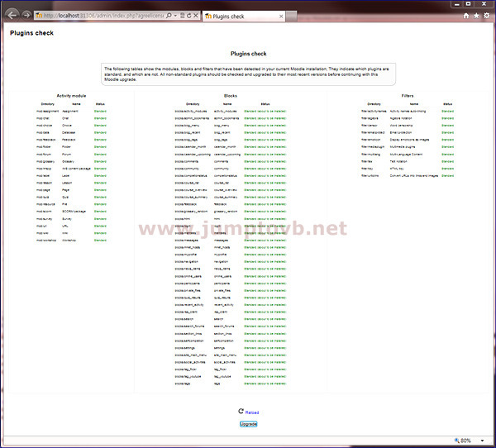
Task: Click the Filters table heading
Action: coord(408,96)
